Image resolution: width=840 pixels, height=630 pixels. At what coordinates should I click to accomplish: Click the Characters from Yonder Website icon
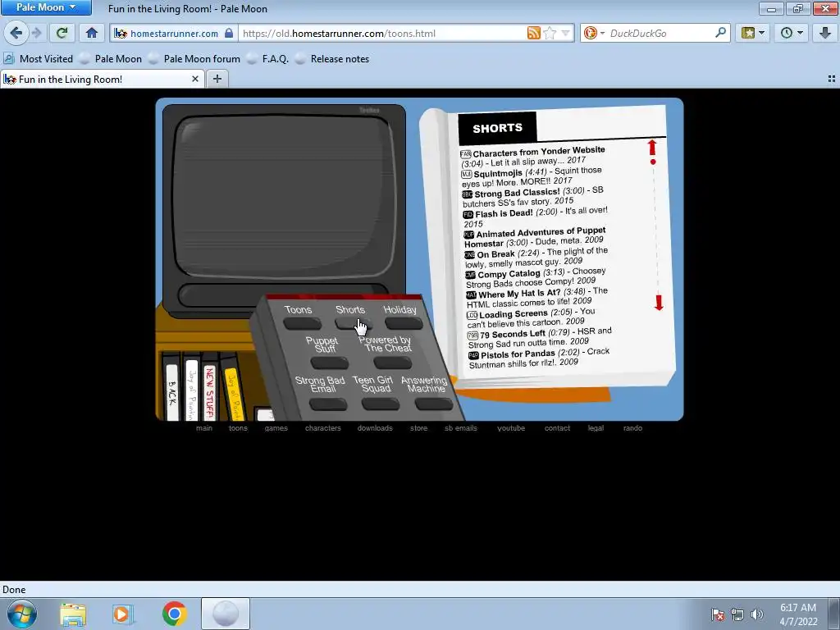click(x=466, y=153)
